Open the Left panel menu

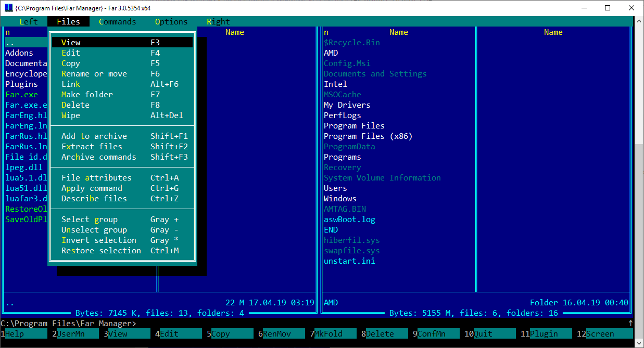[28, 22]
